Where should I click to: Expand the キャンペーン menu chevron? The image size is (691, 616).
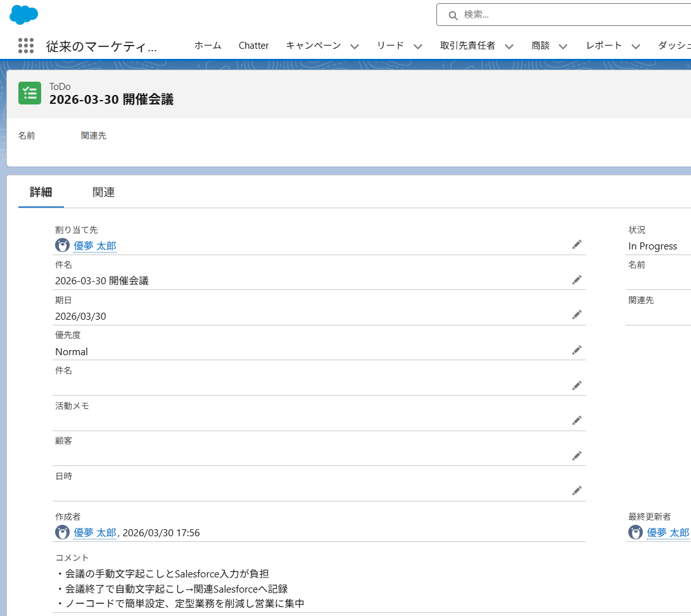(355, 46)
